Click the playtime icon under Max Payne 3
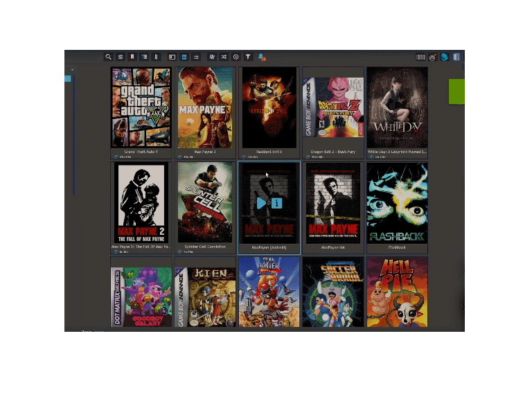This screenshot has width=532, height=399. [x=180, y=157]
